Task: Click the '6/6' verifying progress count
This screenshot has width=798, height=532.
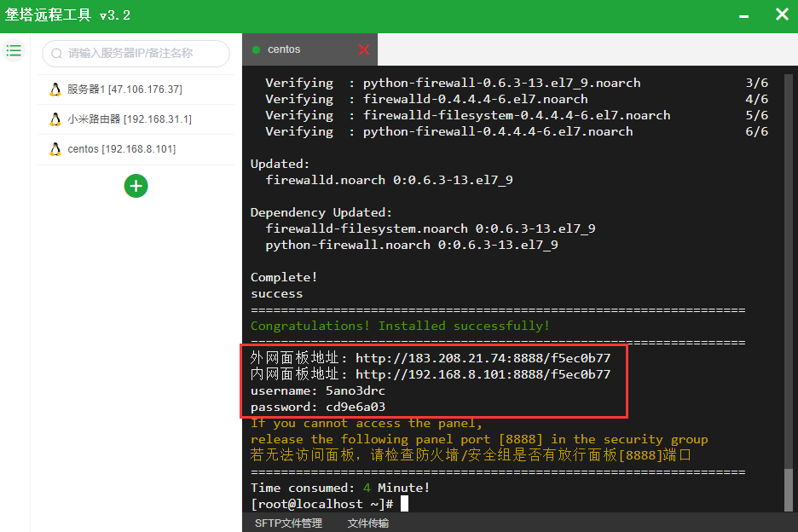Action: (x=757, y=131)
